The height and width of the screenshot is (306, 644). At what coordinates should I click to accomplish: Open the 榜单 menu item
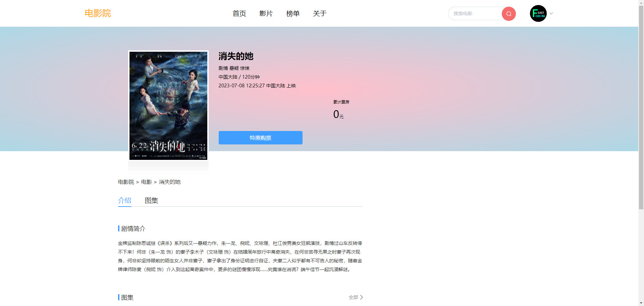pos(293,13)
